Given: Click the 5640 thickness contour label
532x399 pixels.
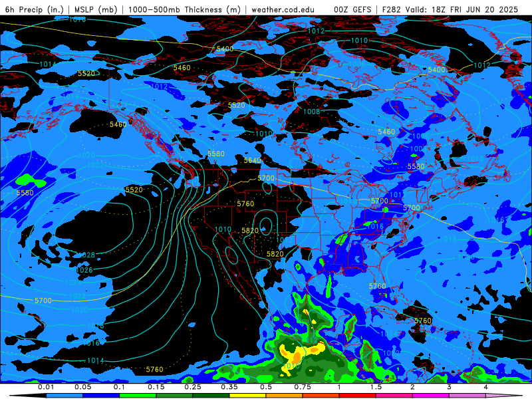Looking at the screenshot, I should coord(253,160).
